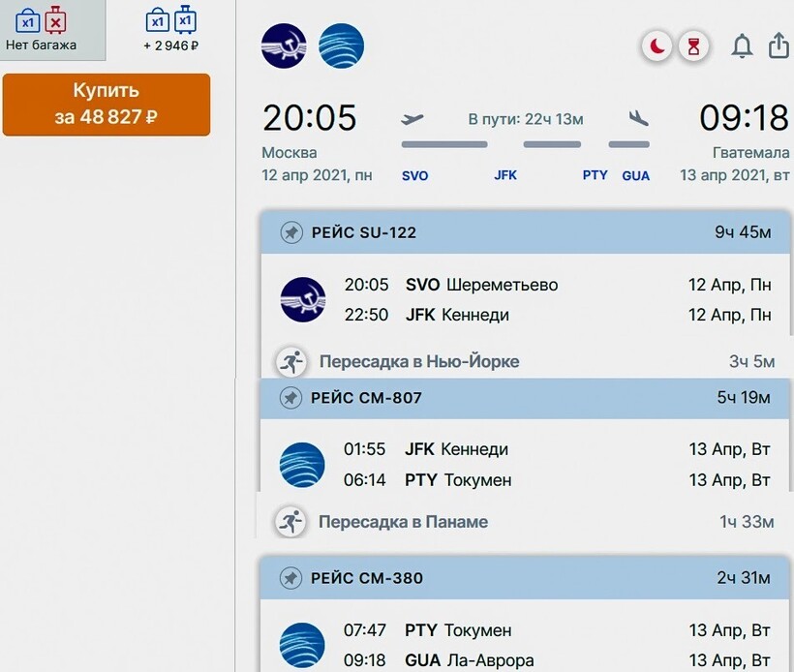Click the JFK segment on route timeline
This screenshot has width=794, height=672.
505,175
